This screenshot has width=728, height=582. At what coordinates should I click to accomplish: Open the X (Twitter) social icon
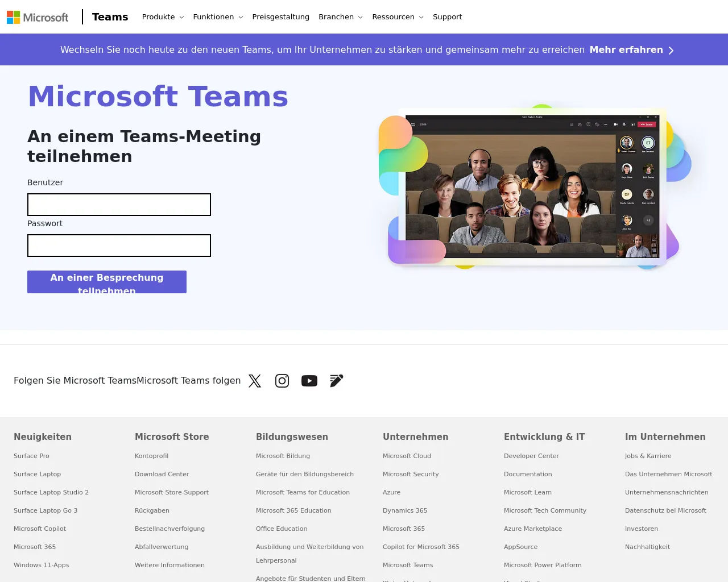255,381
